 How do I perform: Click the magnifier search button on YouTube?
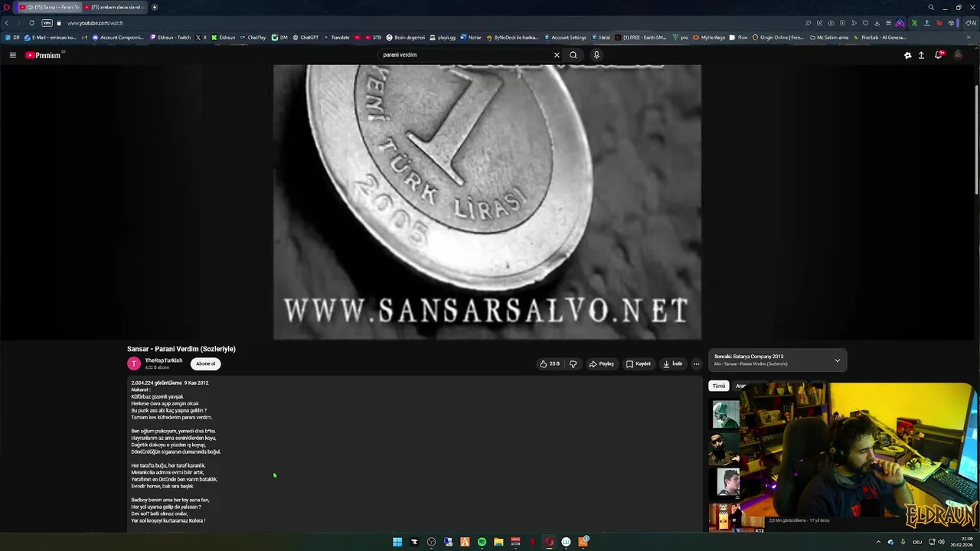coord(573,55)
